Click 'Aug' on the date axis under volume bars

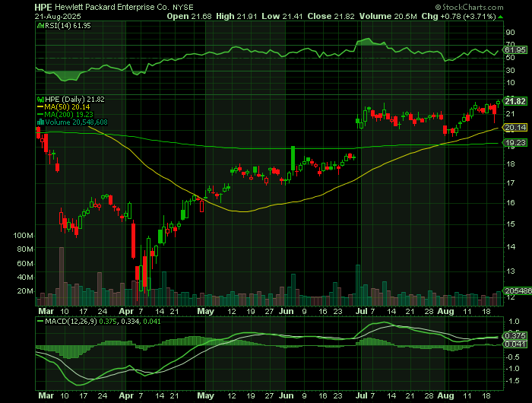click(445, 311)
